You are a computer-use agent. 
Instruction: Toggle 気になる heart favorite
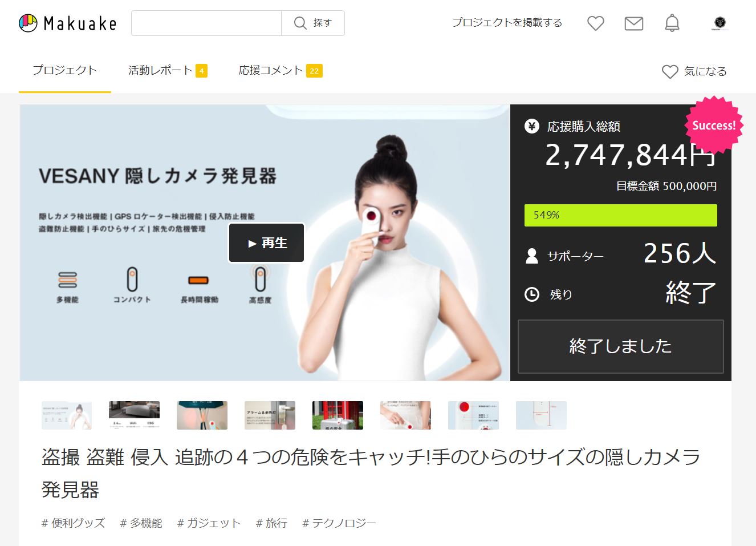[694, 71]
